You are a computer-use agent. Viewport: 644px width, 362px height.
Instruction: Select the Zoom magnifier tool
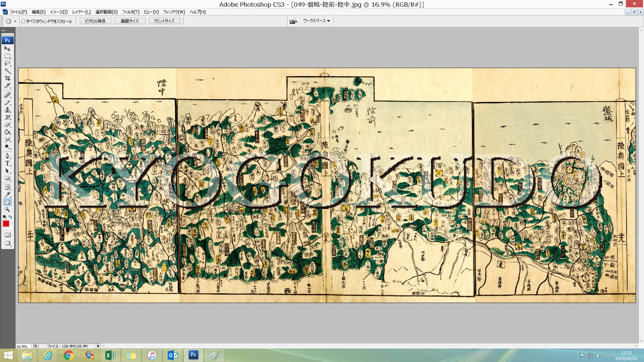[7, 209]
